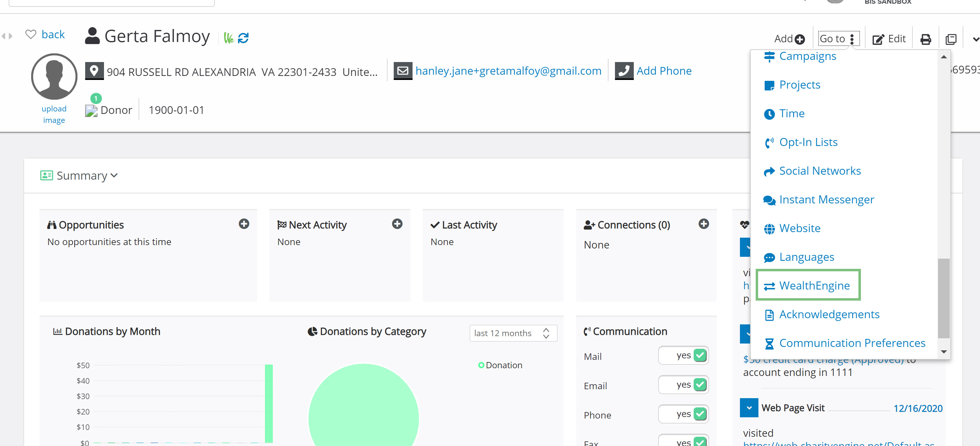Viewport: 980px width, 446px height.
Task: Toggle Phone communication preference
Action: 683,414
